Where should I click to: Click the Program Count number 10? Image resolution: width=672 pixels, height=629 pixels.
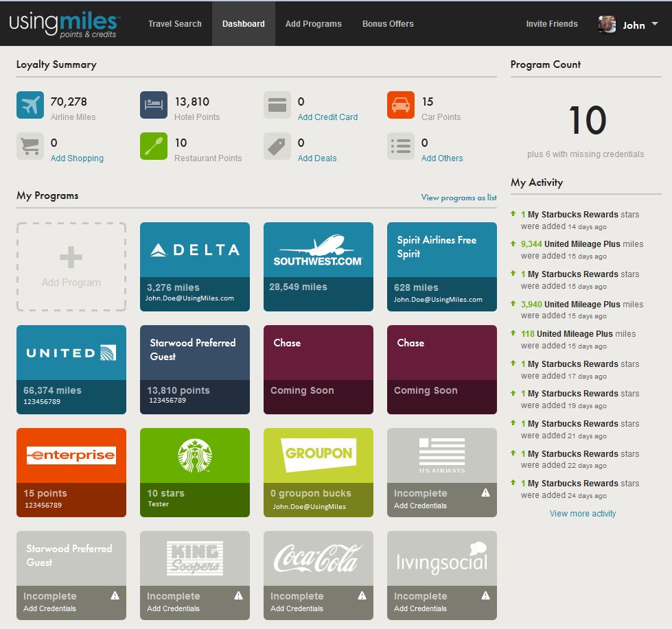coord(587,120)
